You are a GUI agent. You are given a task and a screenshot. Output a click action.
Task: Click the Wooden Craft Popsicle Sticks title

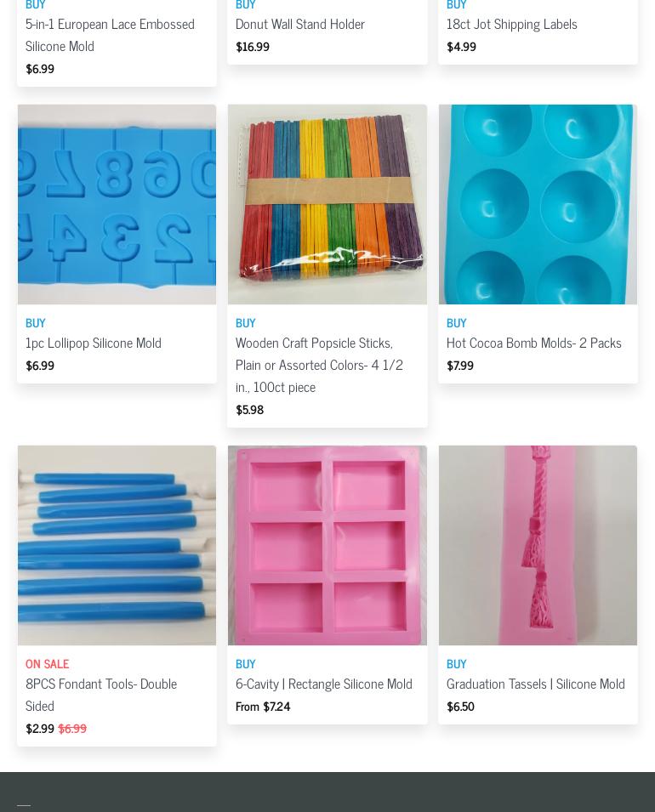click(x=319, y=365)
